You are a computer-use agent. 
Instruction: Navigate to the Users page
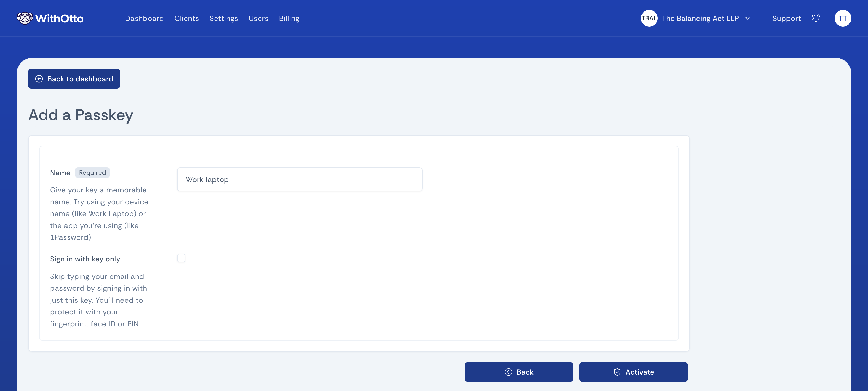pyautogui.click(x=259, y=18)
